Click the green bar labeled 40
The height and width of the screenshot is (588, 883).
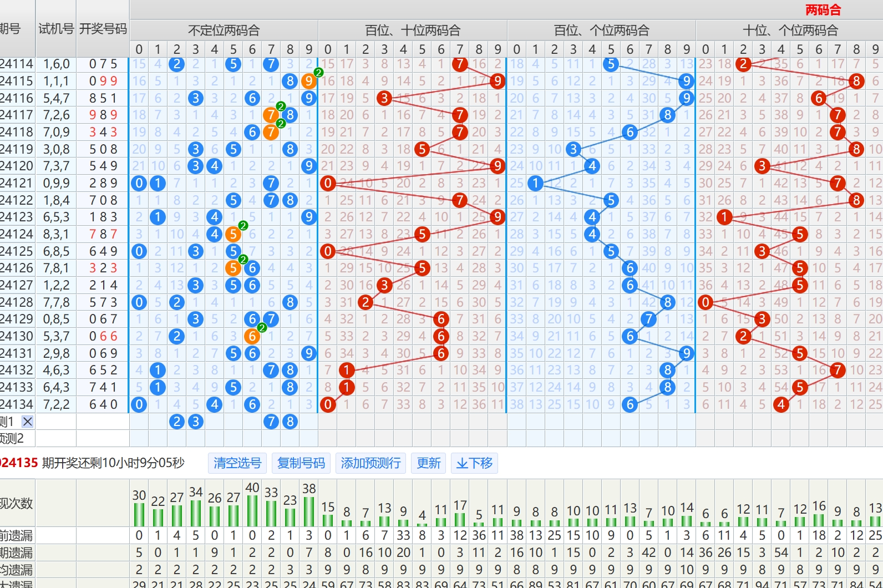coord(252,510)
